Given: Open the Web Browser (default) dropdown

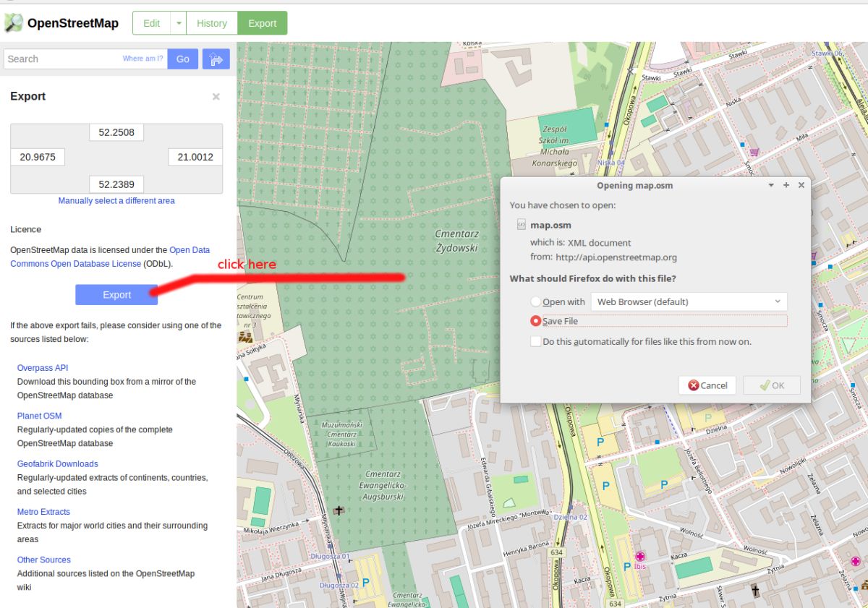Looking at the screenshot, I should pos(689,301).
